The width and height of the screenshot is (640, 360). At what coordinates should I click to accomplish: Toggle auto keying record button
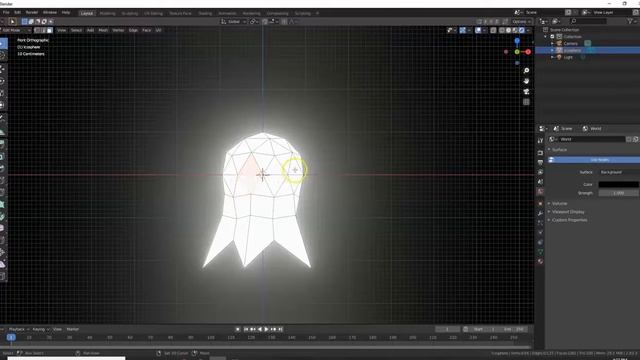tap(238, 329)
